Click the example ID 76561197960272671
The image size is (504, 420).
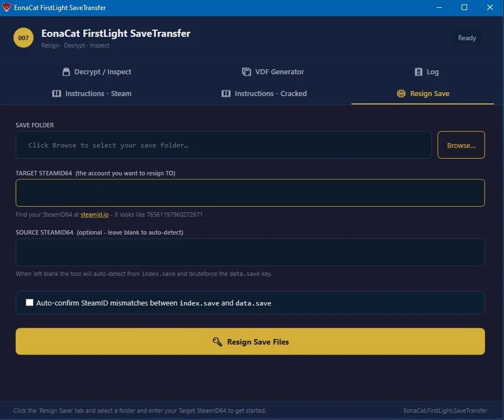(x=174, y=214)
